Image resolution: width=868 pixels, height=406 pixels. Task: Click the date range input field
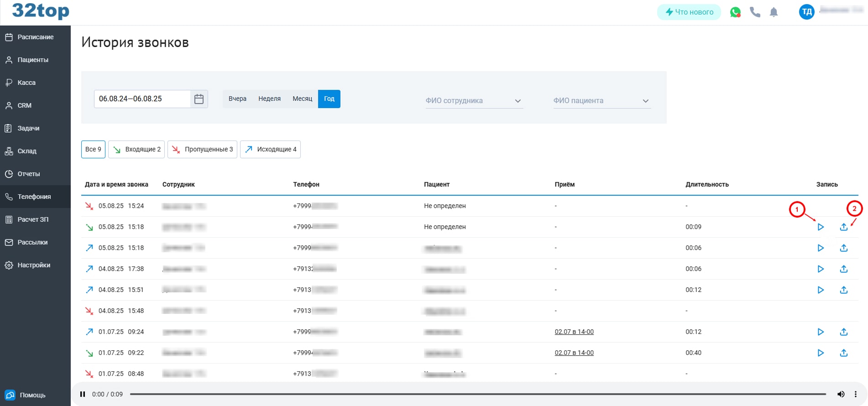point(142,99)
